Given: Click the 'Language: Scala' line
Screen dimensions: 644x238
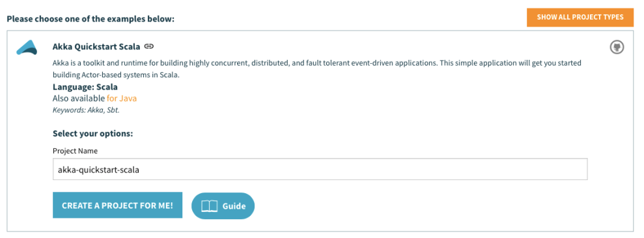Looking at the screenshot, I should pos(85,87).
